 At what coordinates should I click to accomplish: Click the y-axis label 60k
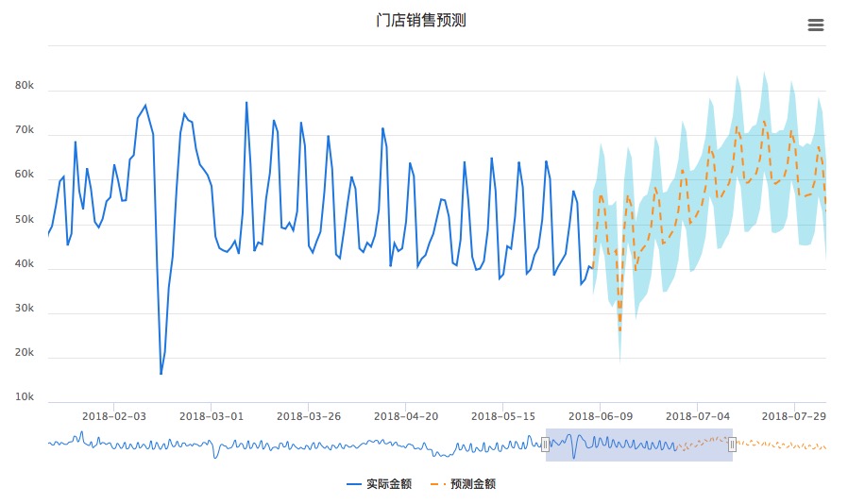pos(25,174)
